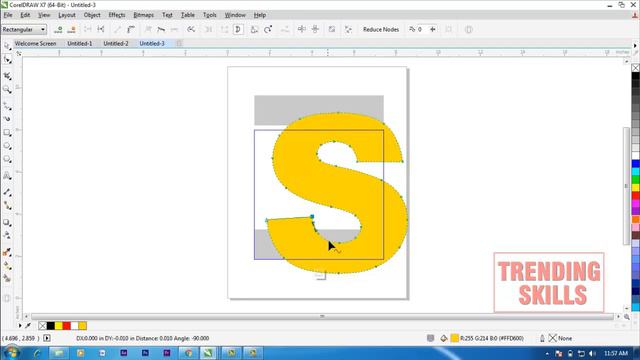Open the Object menu
640x360 pixels.
(x=92, y=15)
